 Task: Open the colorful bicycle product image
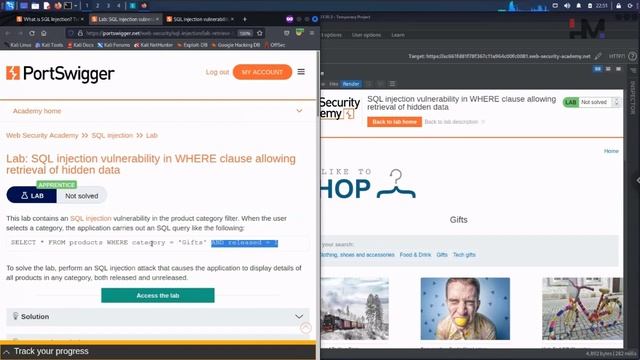(x=582, y=309)
